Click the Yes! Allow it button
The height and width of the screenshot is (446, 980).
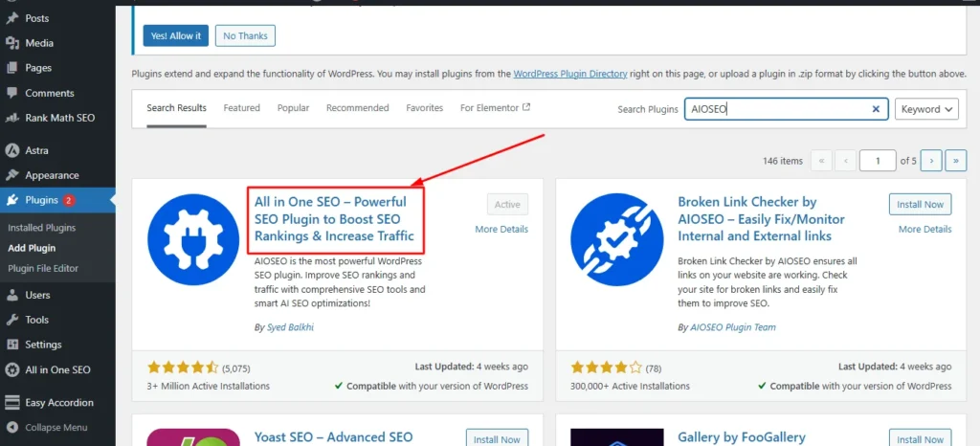pyautogui.click(x=176, y=35)
